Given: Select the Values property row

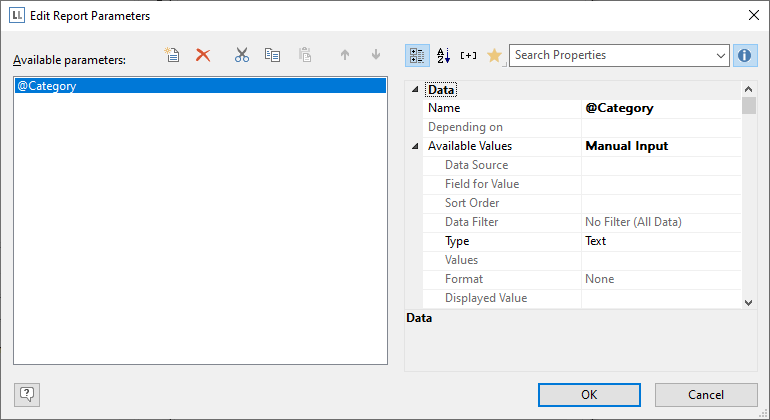Looking at the screenshot, I should click(x=582, y=260).
